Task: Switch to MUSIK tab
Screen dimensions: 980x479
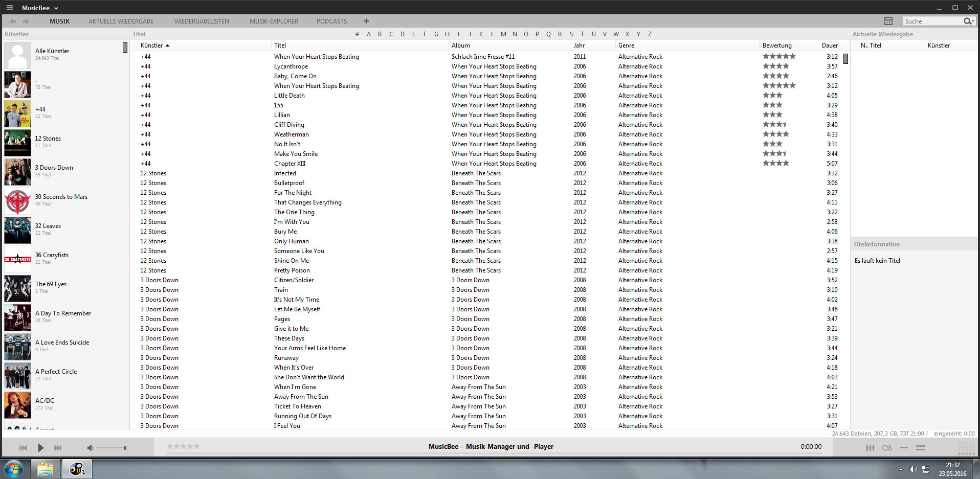Action: point(59,21)
